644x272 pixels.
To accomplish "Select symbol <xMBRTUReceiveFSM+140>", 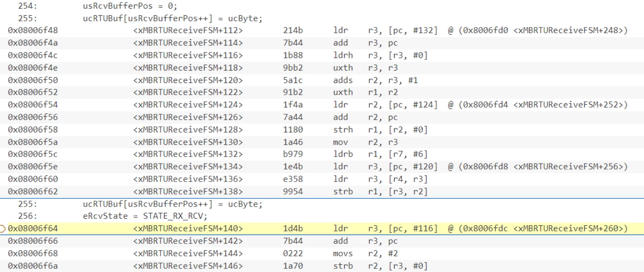I will 188,229.
